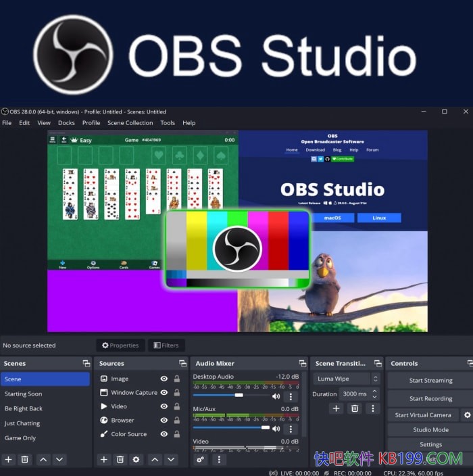Open Audio Mixer bottom three-dot menu
The height and width of the screenshot is (476, 473).
pyautogui.click(x=219, y=459)
